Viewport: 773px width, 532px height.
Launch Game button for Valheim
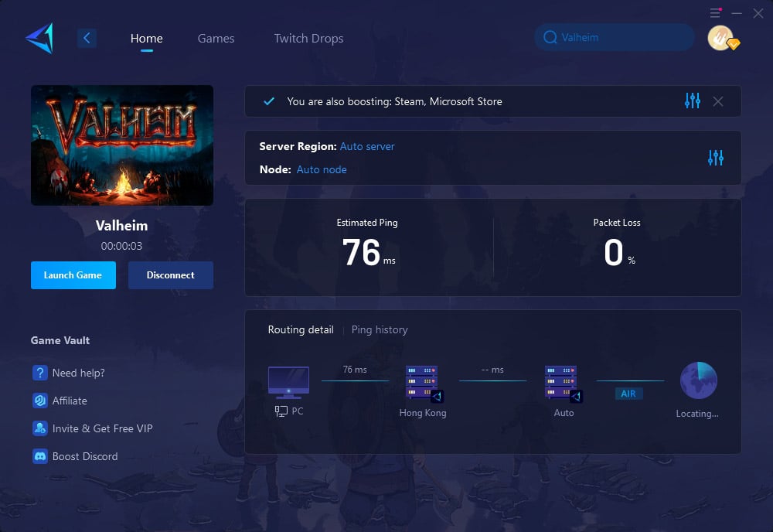pyautogui.click(x=73, y=275)
